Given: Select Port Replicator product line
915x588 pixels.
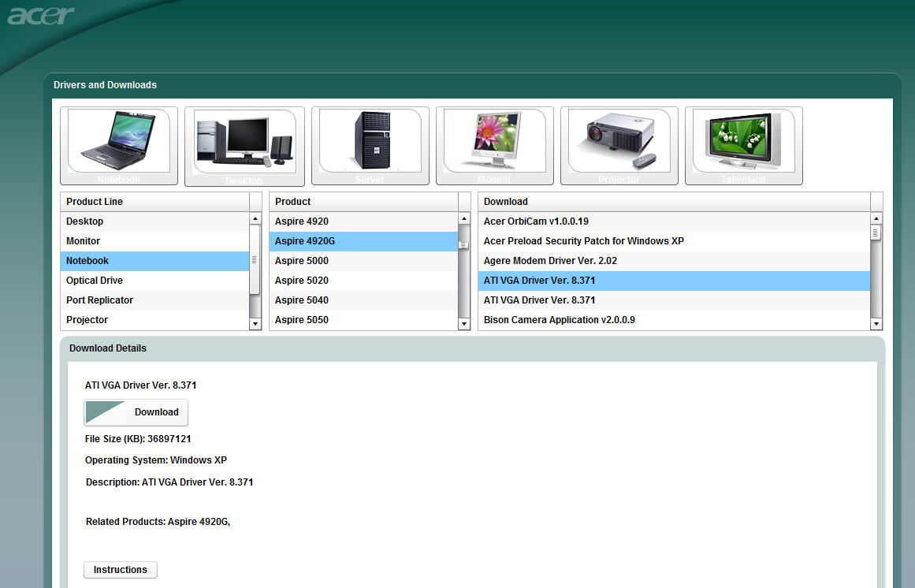Looking at the screenshot, I should pos(99,300).
